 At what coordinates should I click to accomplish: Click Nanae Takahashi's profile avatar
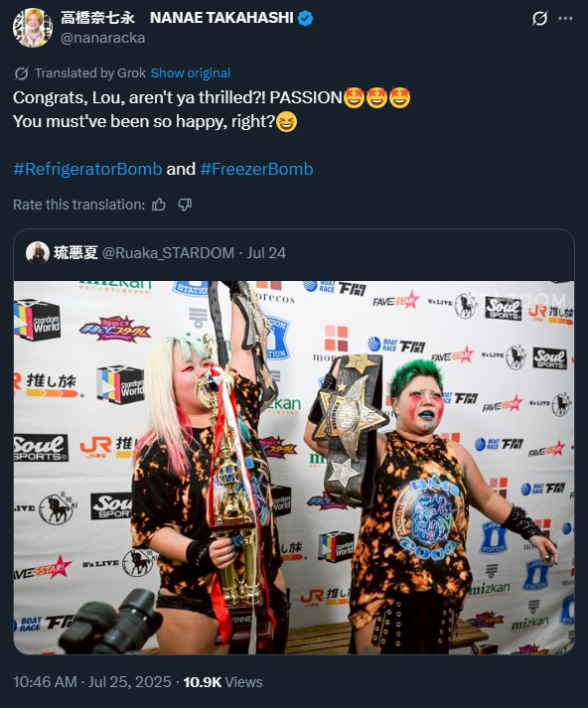(33, 28)
